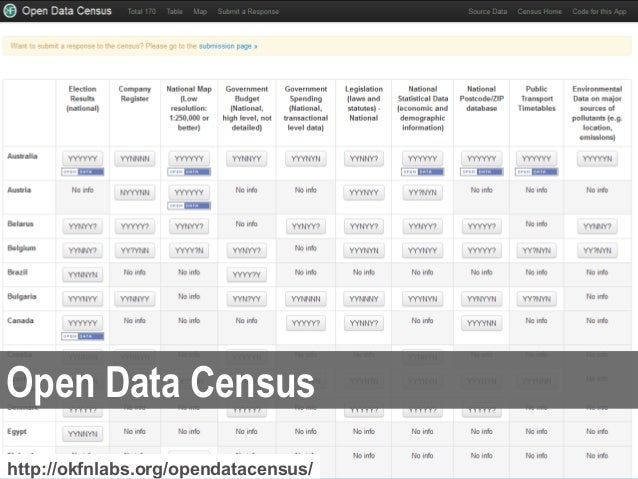Viewport: 638px width, 479px height.
Task: Open the Source Data link
Action: click(x=487, y=11)
